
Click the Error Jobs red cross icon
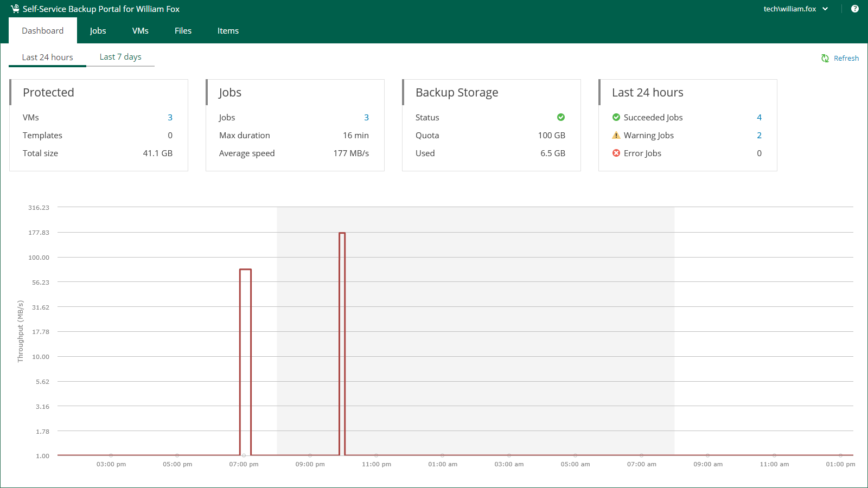click(x=616, y=153)
